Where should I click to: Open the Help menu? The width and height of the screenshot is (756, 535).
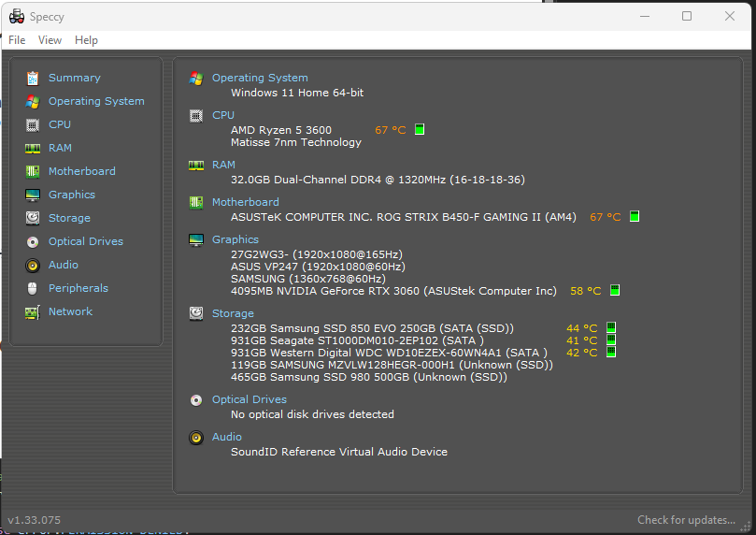click(86, 40)
